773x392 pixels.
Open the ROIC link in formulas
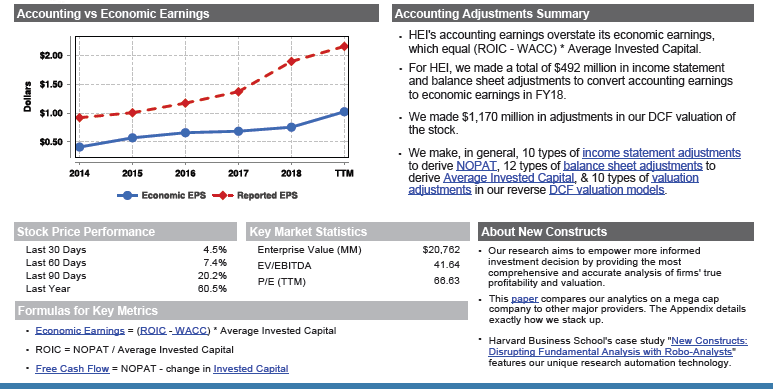[153, 331]
